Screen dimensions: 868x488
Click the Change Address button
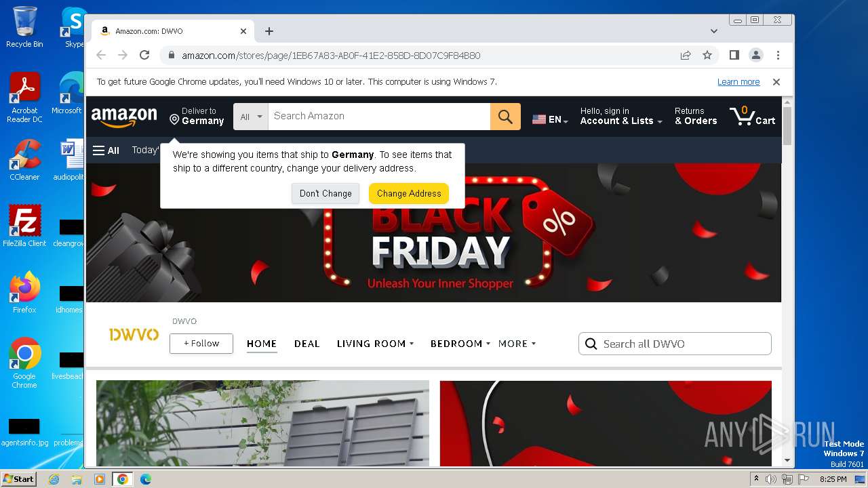pos(409,193)
